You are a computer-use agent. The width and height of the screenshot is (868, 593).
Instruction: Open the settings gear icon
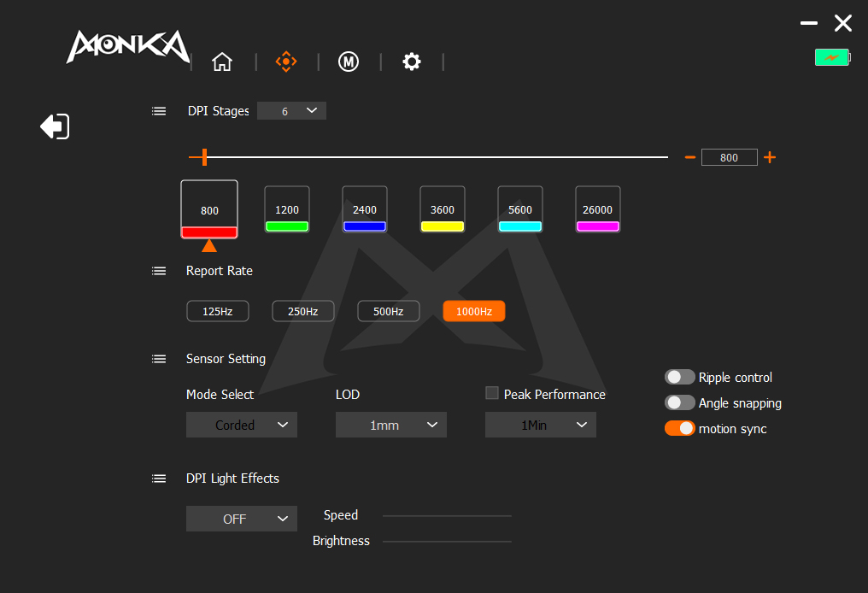pos(412,62)
